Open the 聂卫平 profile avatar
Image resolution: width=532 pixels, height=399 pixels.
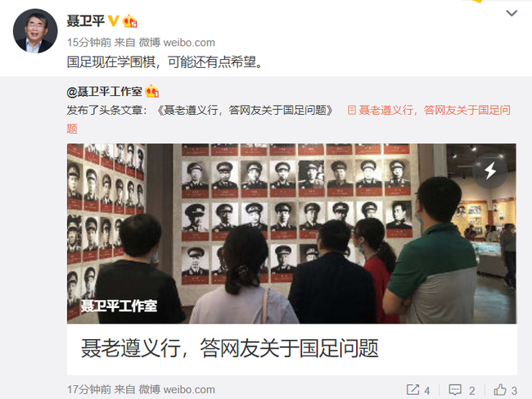(35, 31)
